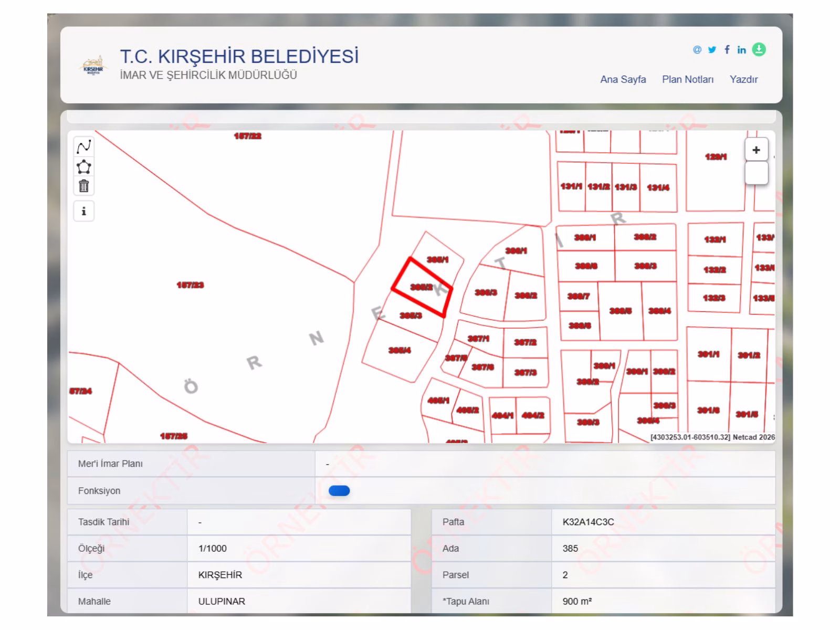Image resolution: width=840 pixels, height=630 pixels.
Task: Open Plan Notları menu item
Action: [x=688, y=79]
